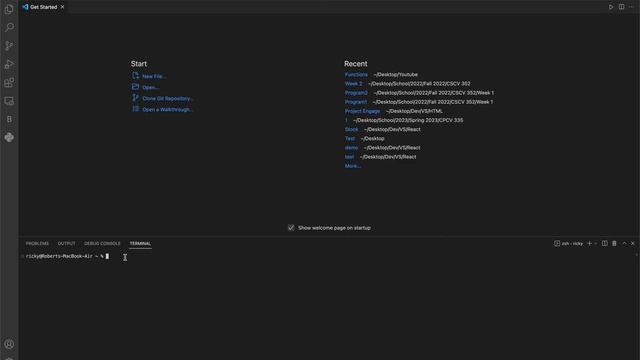This screenshot has height=360, width=640.
Task: Open recent folder Week 2
Action: tap(353, 84)
